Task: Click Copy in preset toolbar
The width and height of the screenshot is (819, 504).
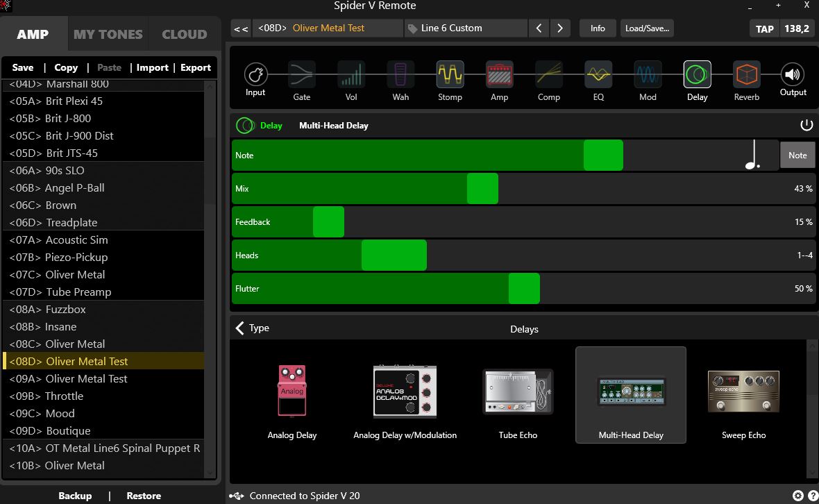Action: point(66,67)
